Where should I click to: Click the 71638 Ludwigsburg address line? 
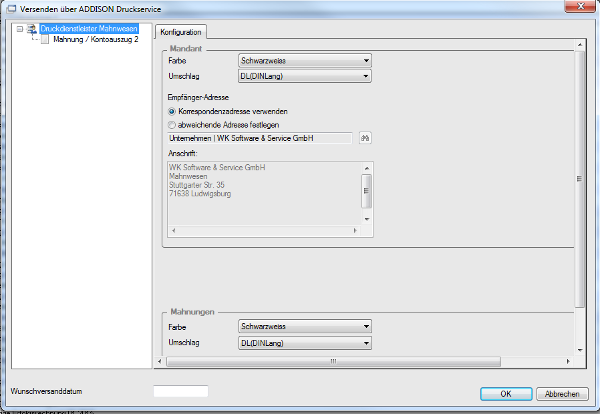tap(200, 194)
